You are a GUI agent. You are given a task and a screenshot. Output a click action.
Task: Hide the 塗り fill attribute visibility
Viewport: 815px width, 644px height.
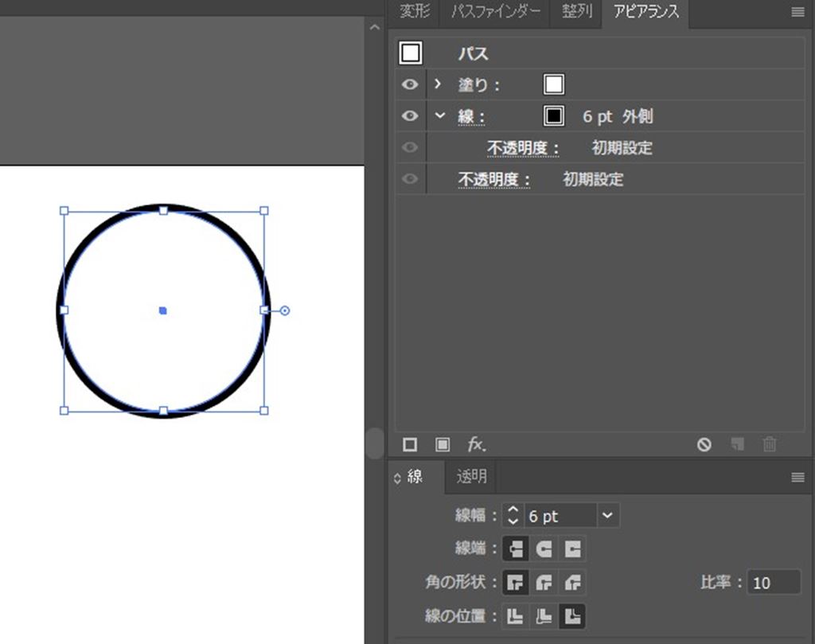410,84
